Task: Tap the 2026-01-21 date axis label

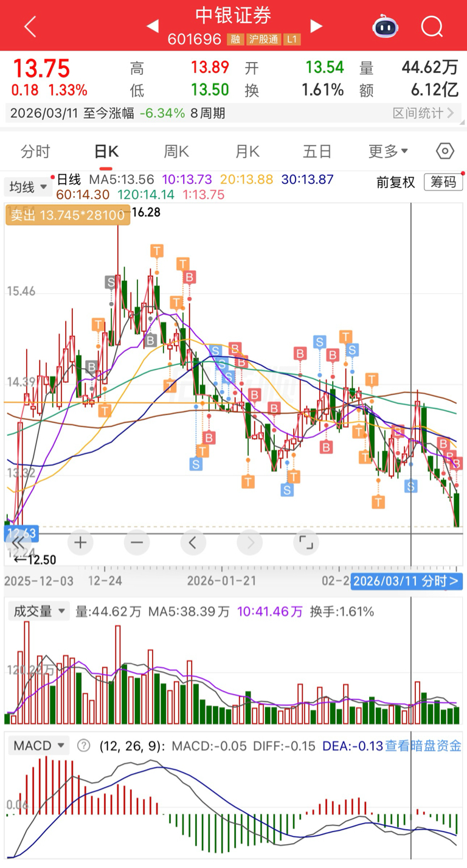Action: click(x=221, y=581)
